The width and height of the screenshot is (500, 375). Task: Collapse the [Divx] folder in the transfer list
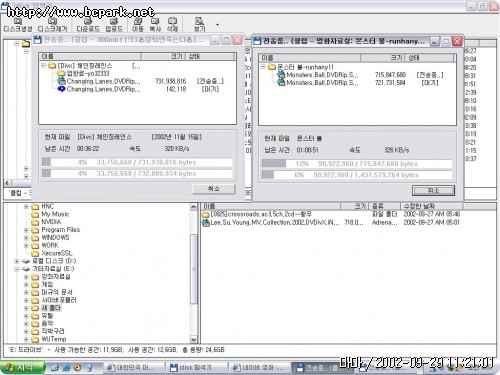click(43, 65)
